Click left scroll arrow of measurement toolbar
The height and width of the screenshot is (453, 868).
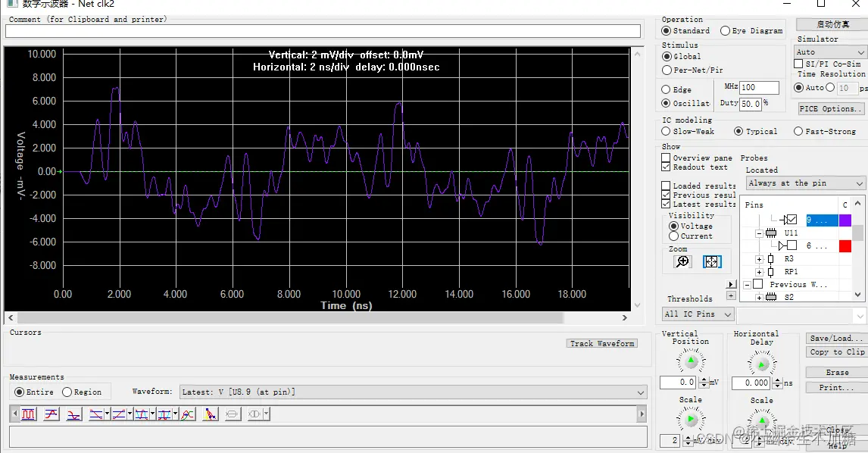coord(15,414)
